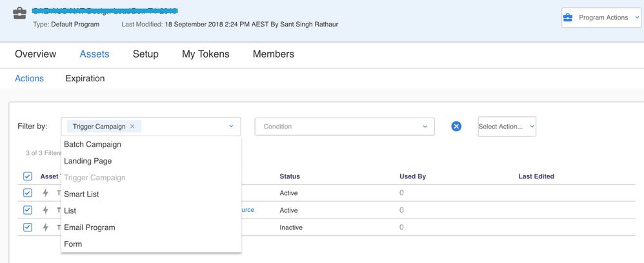Sort by the Last Edited column header
644x263 pixels.
click(536, 176)
